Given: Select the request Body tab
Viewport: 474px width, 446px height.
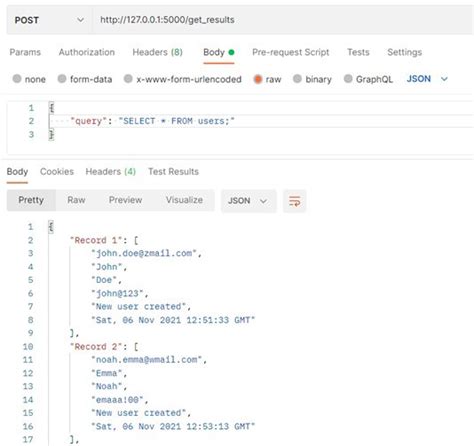Looking at the screenshot, I should (x=219, y=52).
